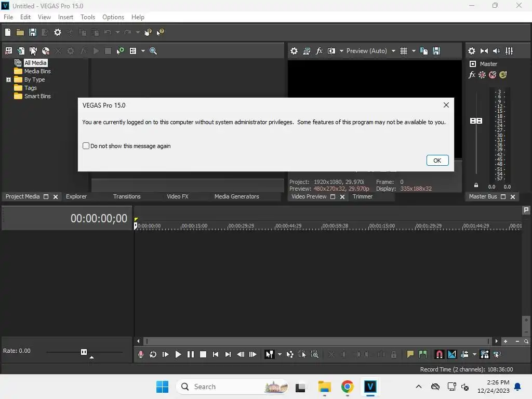Viewport: 532px width, 399px height.
Task: Open the Options menu
Action: tap(113, 17)
